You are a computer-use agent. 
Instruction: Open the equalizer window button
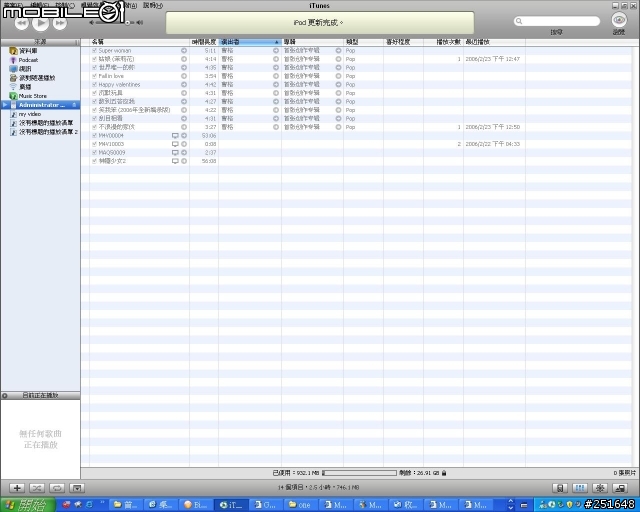[580, 488]
